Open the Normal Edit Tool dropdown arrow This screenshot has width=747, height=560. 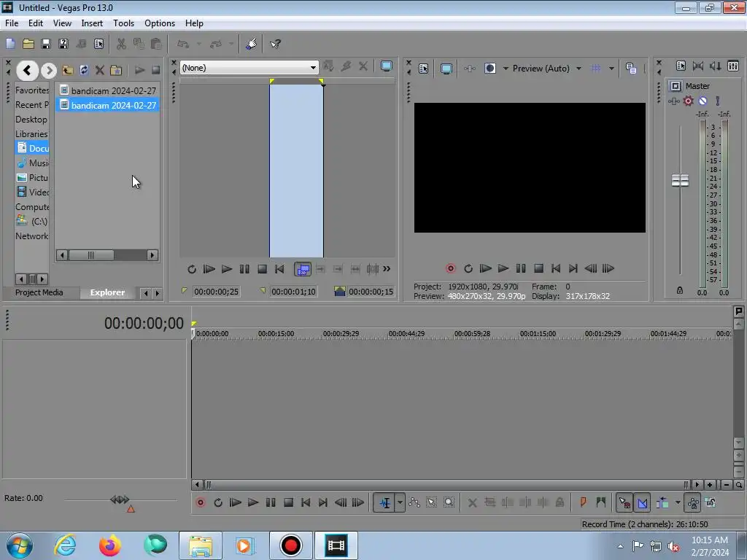pyautogui.click(x=400, y=502)
